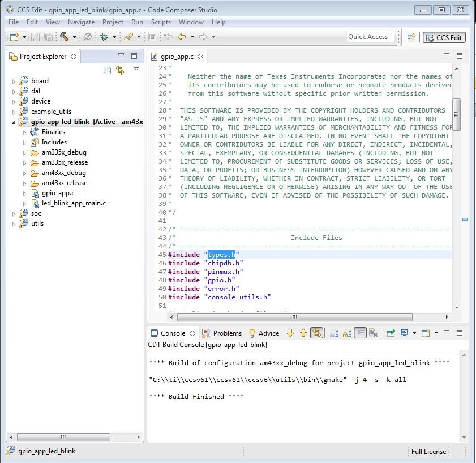Click the Build hammer icon
476x463 pixels.
tap(64, 37)
